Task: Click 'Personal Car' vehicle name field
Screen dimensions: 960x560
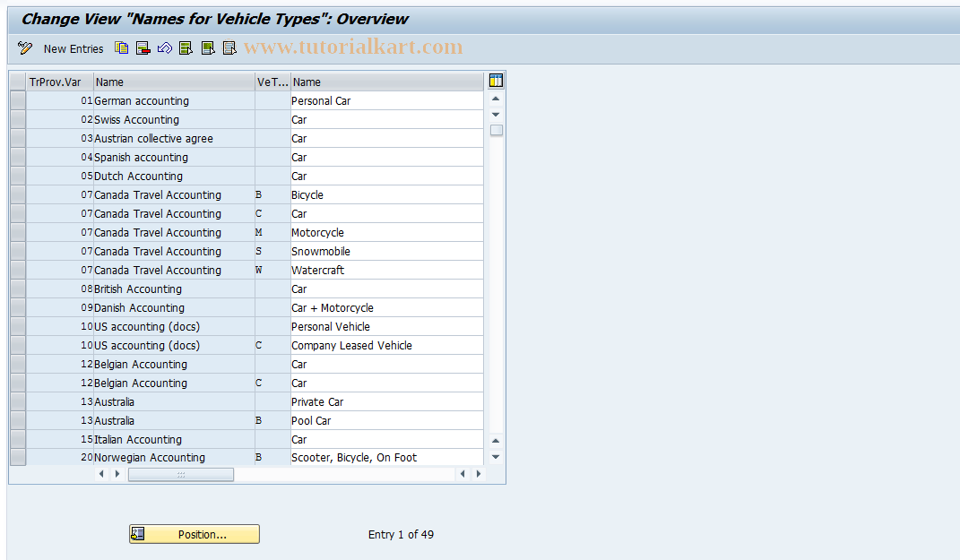Action: click(387, 101)
